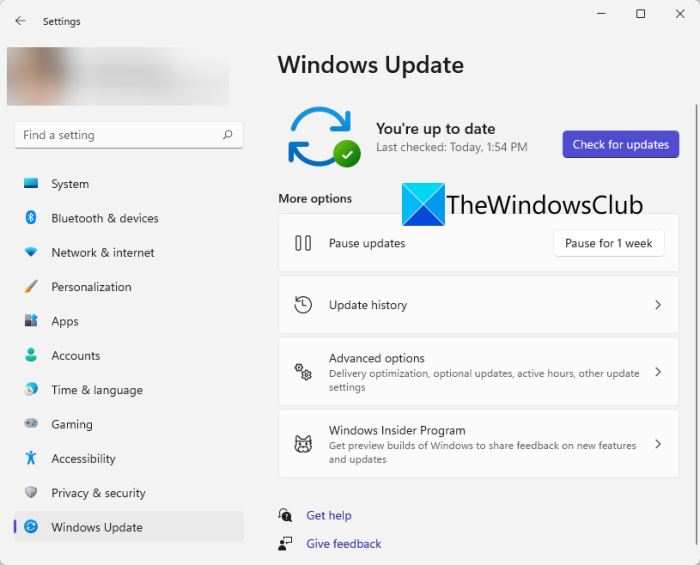
Task: Click the vertical scrollbar on the right
Action: coord(696,324)
